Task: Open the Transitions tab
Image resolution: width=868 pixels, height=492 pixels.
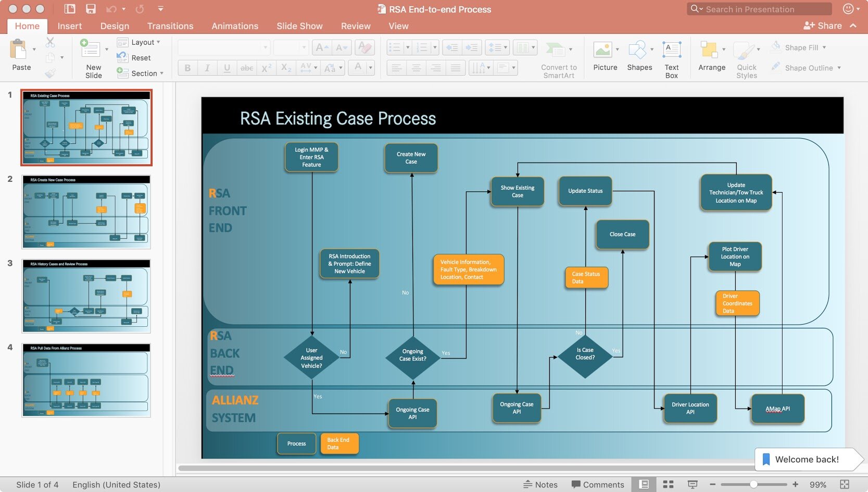Action: pyautogui.click(x=170, y=26)
